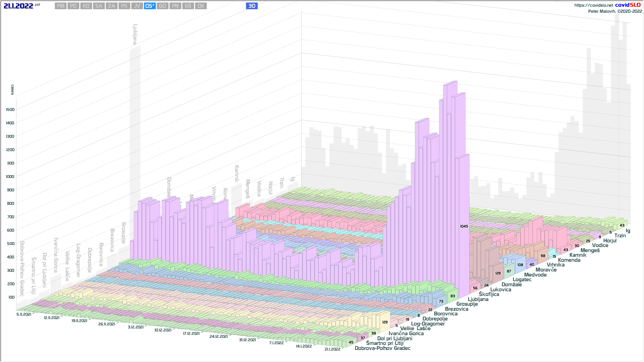Select the Domžale municipality axis label

(512, 285)
